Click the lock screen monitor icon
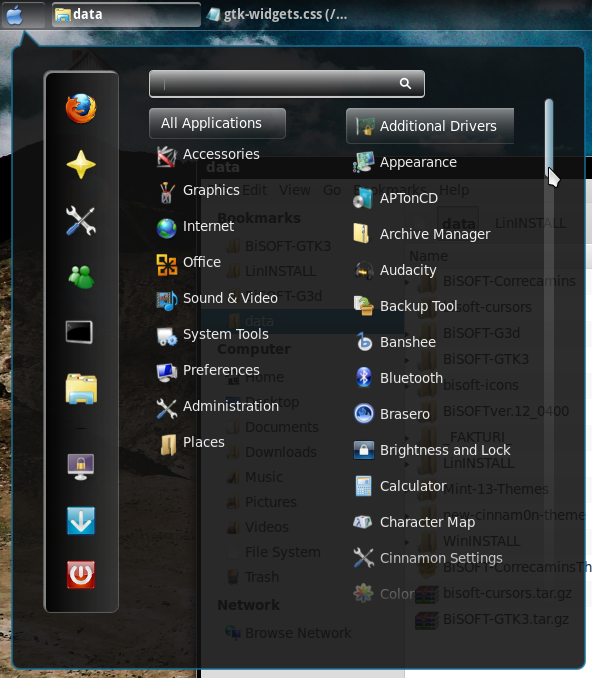 coord(81,467)
